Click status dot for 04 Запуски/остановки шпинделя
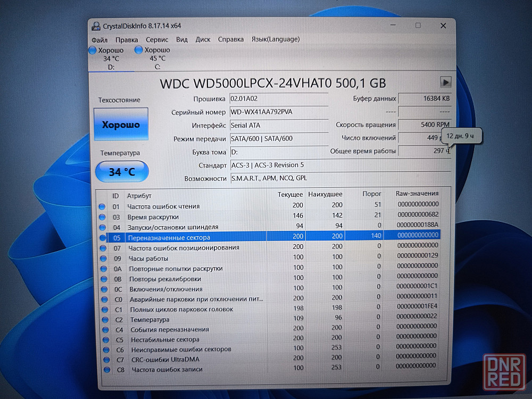532x399 pixels. pos(103,227)
